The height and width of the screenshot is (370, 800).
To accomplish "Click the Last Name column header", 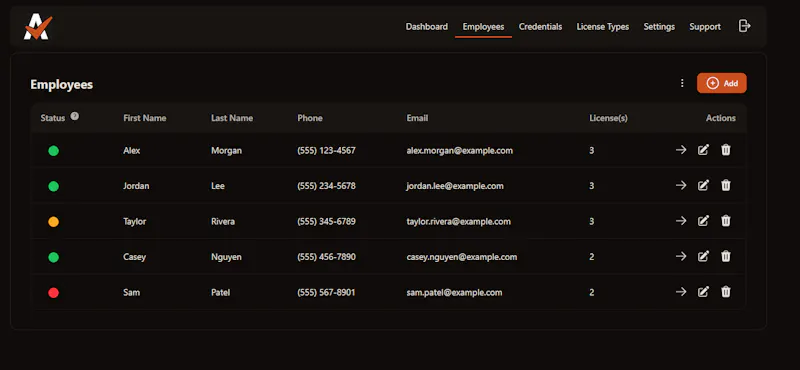I will coord(232,118).
